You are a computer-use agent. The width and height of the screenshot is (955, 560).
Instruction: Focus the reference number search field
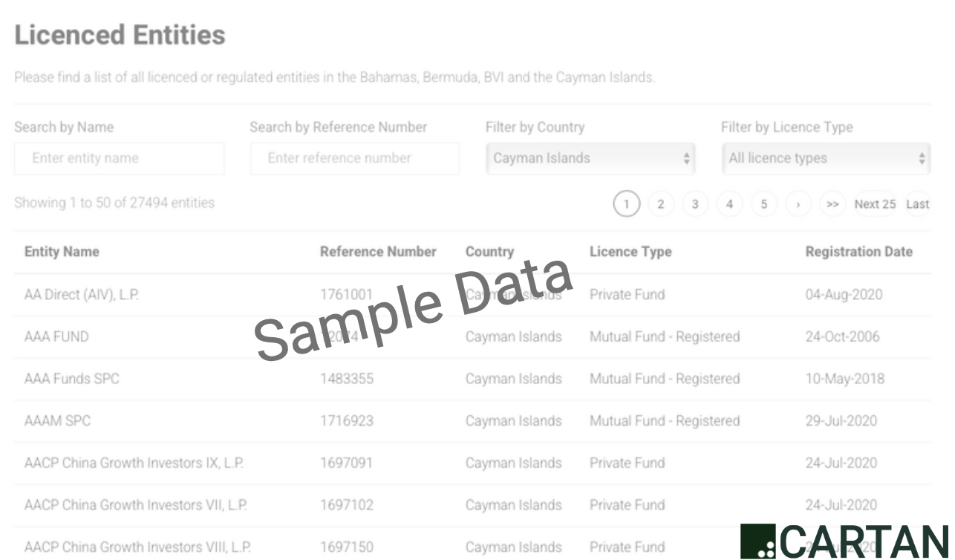354,158
